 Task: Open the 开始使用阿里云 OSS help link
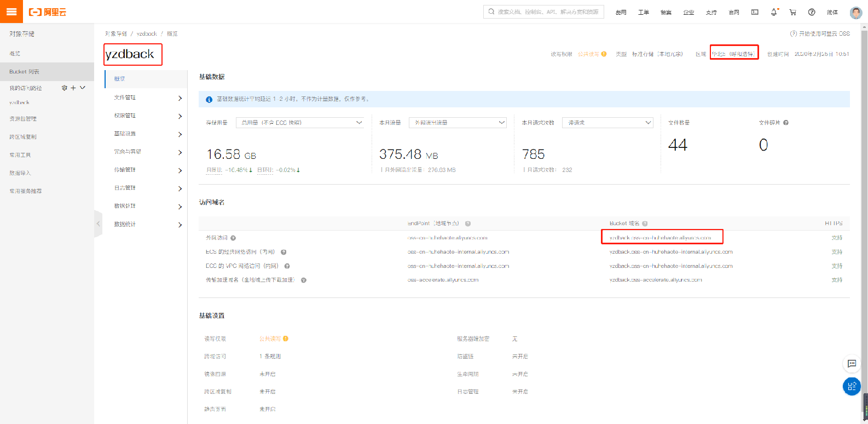tap(820, 34)
